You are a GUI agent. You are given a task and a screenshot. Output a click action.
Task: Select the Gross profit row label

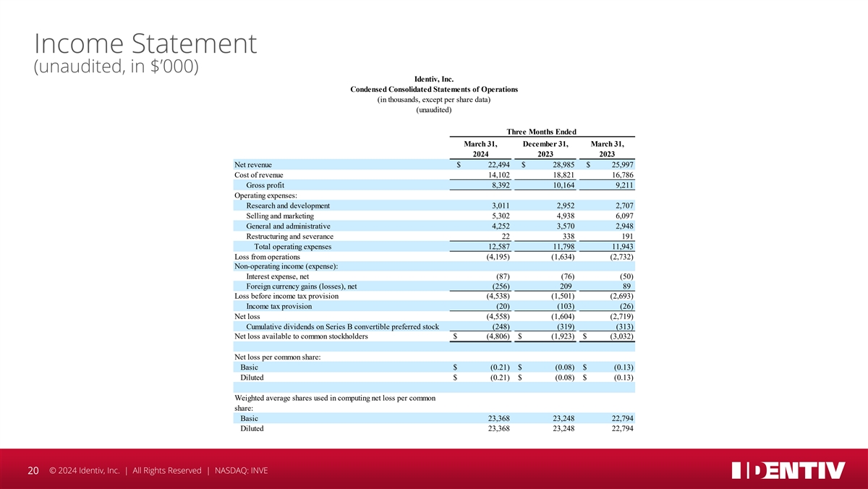(265, 185)
